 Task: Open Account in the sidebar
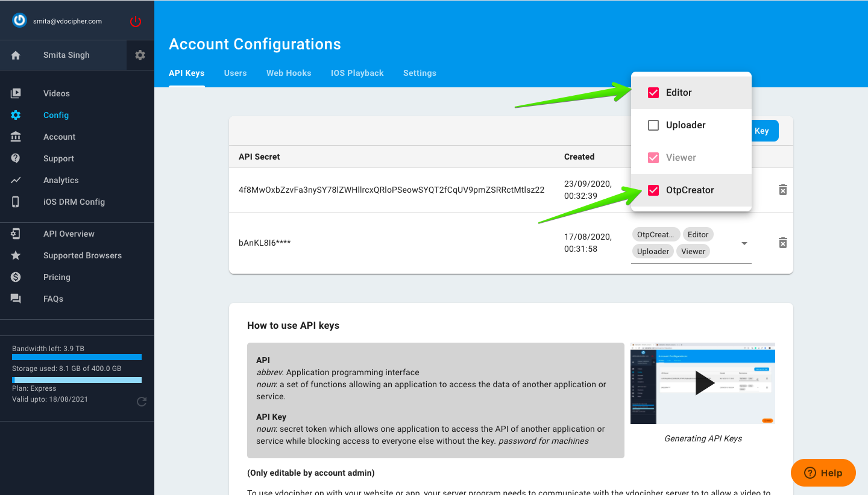(60, 137)
